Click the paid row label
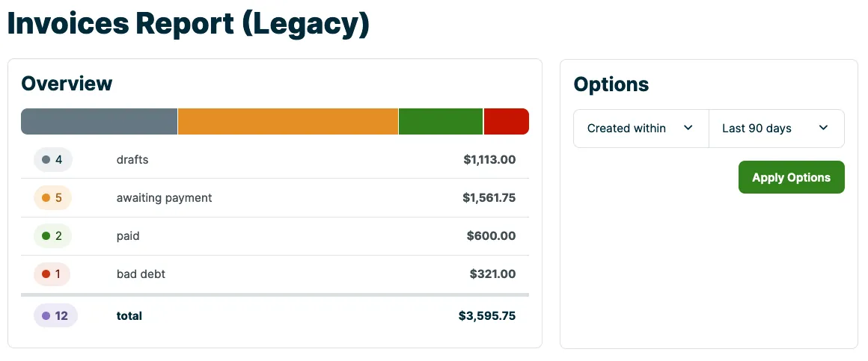The width and height of the screenshot is (868, 361). pos(128,236)
